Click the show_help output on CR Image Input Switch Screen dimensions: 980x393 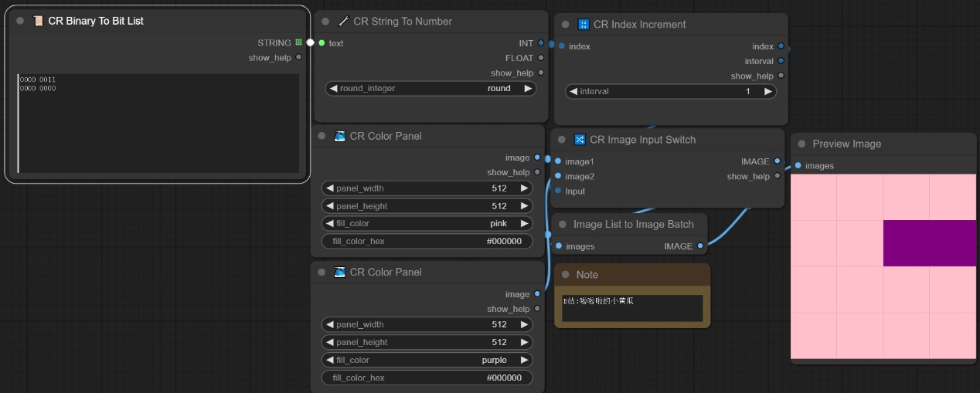(778, 177)
